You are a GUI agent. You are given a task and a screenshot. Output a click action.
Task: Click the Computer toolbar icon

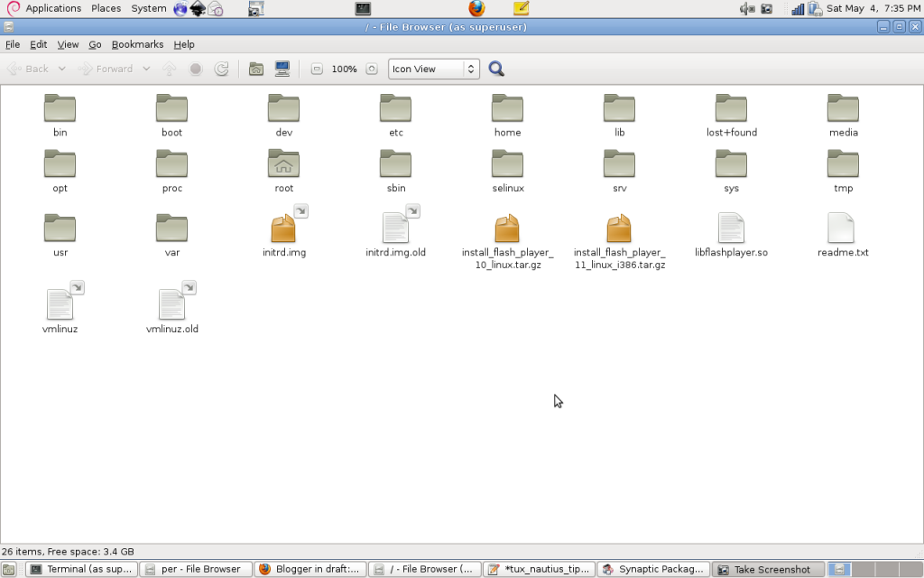282,69
